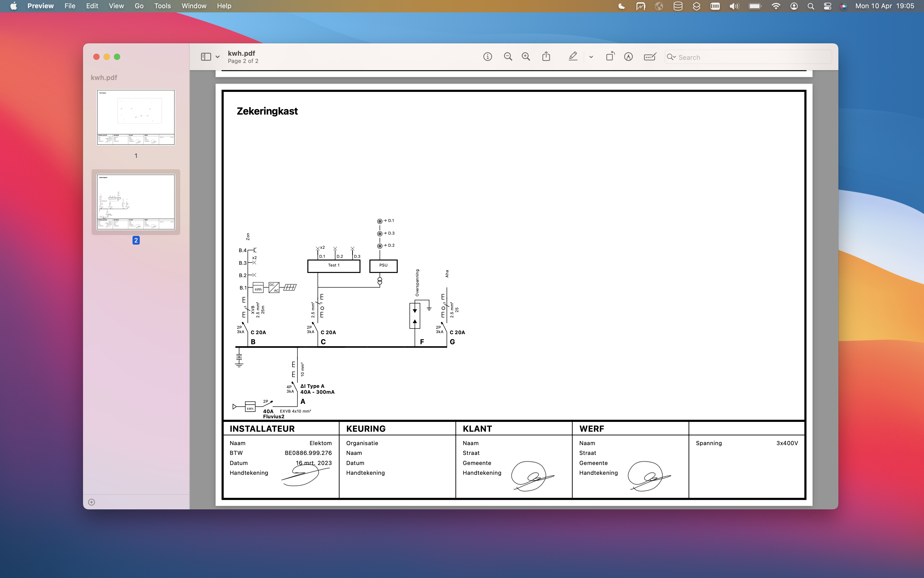Rotate the page with the Rotate icon
Viewport: 924px width, 578px height.
tap(610, 57)
